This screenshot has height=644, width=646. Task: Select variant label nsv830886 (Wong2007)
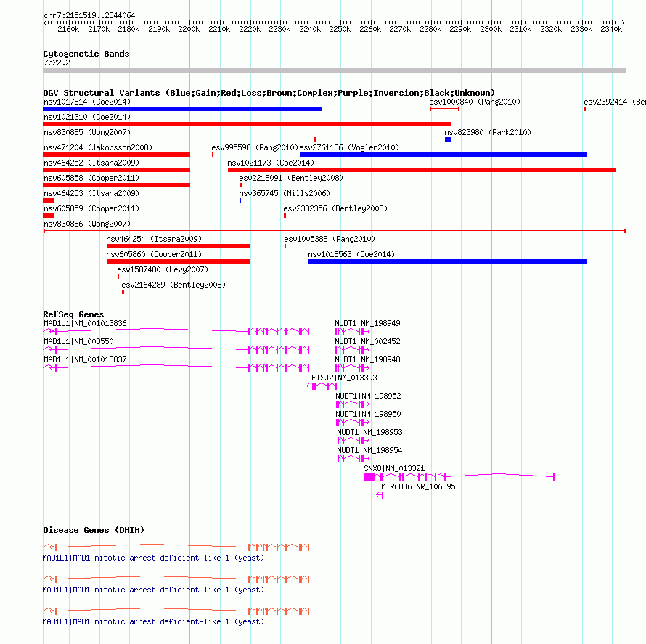pos(87,224)
